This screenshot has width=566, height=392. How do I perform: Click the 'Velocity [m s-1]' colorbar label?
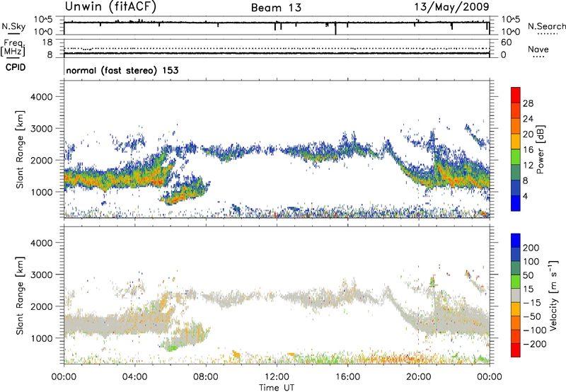point(553,295)
